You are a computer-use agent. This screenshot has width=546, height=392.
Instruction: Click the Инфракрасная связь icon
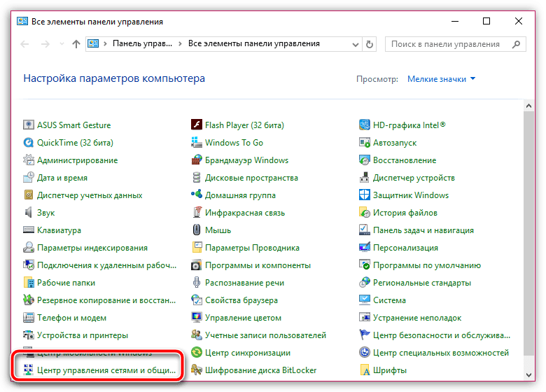pos(197,212)
